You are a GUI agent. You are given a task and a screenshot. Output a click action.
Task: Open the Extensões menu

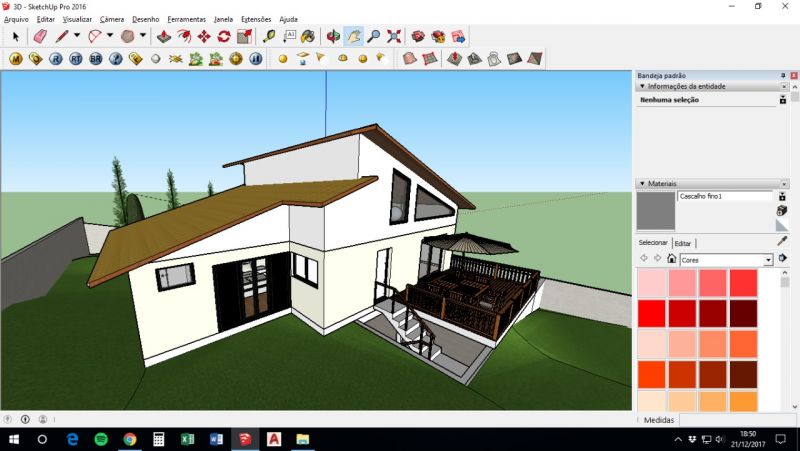tap(256, 19)
